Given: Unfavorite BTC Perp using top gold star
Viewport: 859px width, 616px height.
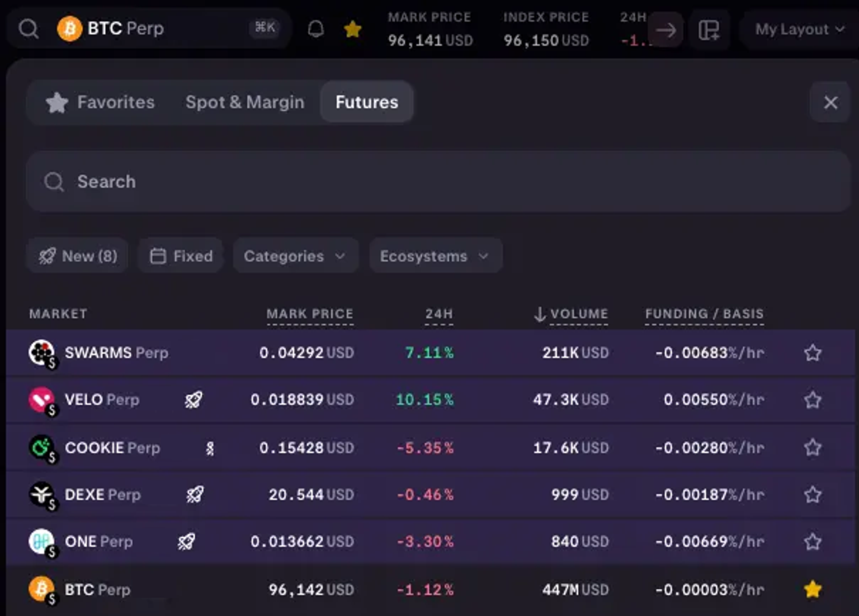Looking at the screenshot, I should tap(352, 29).
